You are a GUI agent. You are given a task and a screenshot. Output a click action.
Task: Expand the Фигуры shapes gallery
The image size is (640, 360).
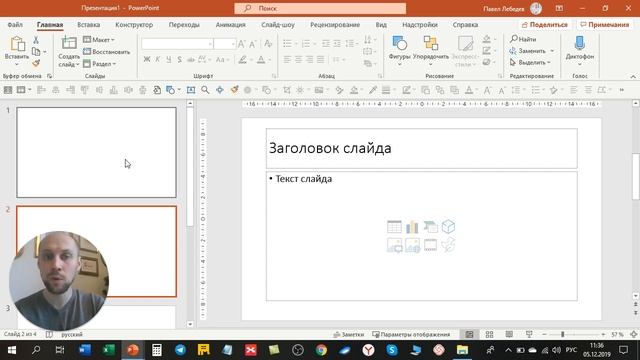coord(399,64)
